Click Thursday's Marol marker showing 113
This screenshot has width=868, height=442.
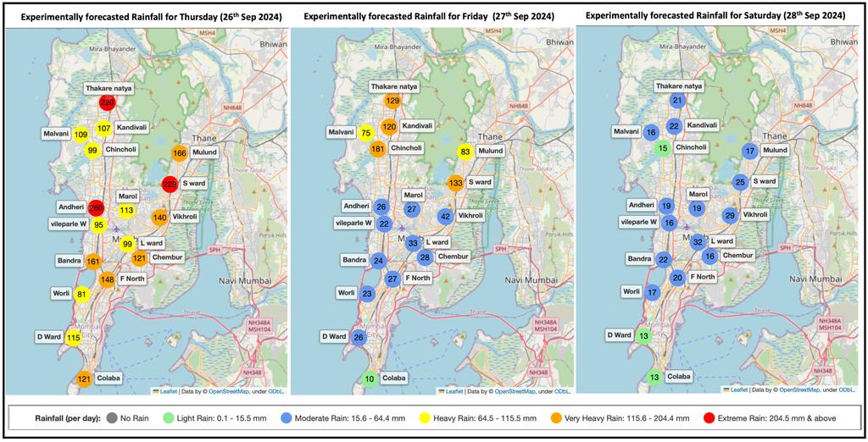(x=126, y=210)
